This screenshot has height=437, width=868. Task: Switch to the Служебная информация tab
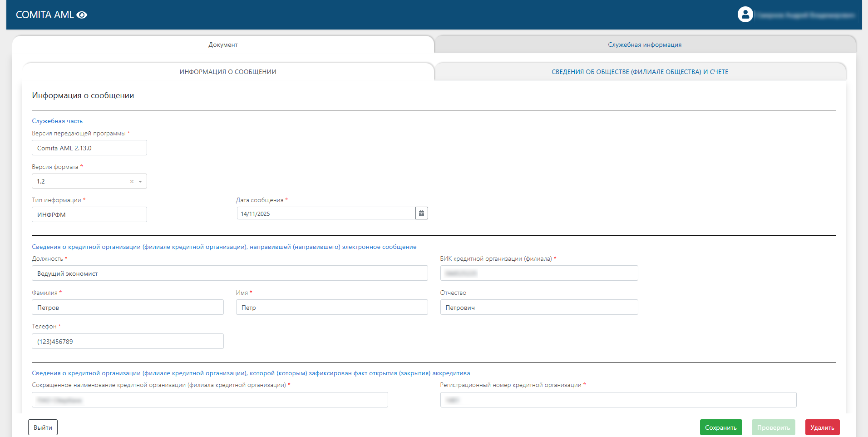click(x=644, y=45)
